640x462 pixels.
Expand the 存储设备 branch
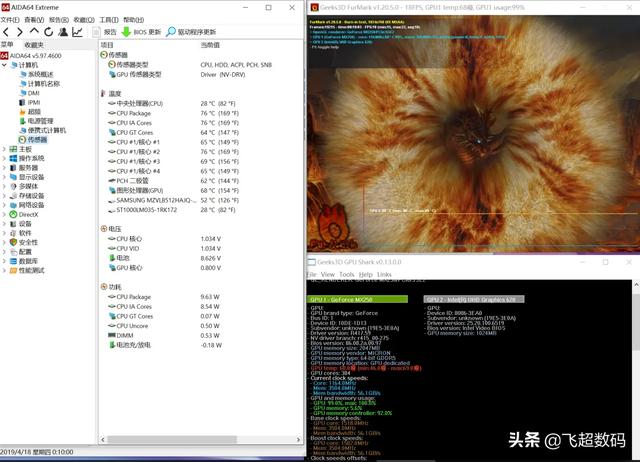click(x=4, y=196)
